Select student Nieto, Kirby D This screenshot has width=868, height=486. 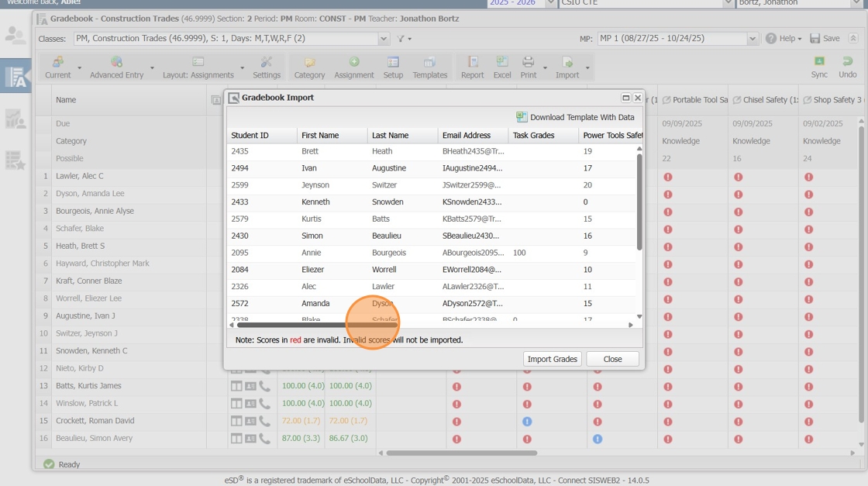click(79, 368)
